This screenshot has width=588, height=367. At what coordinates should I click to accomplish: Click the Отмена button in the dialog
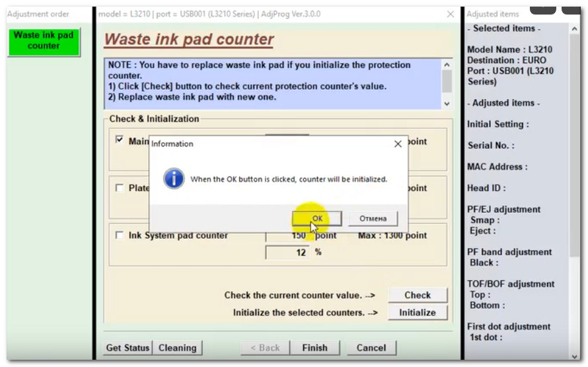pos(373,218)
